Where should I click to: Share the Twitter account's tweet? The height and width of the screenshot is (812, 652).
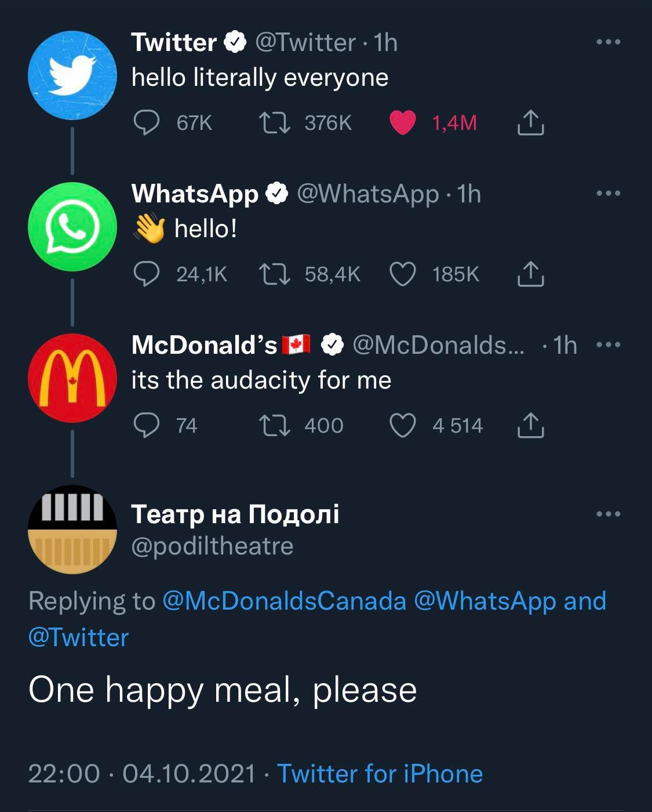pyautogui.click(x=530, y=123)
